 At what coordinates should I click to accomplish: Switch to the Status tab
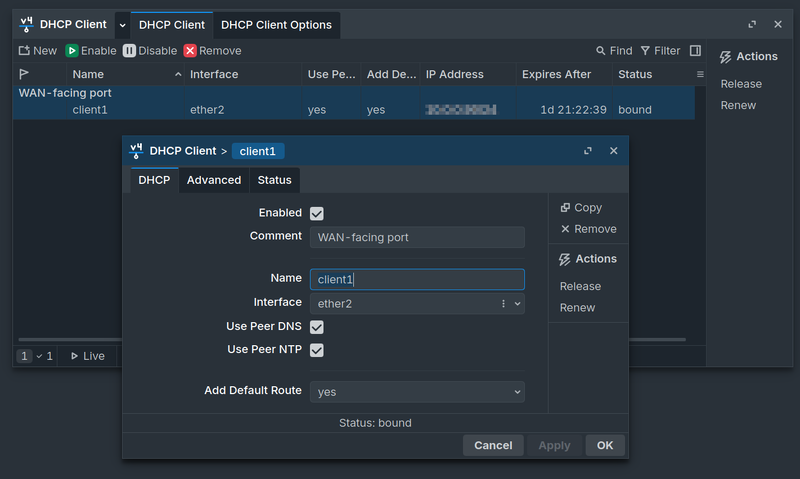coord(274,180)
